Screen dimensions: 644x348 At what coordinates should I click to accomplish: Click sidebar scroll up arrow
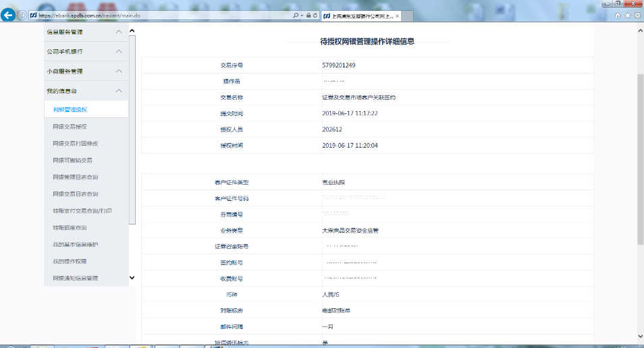[x=132, y=31]
